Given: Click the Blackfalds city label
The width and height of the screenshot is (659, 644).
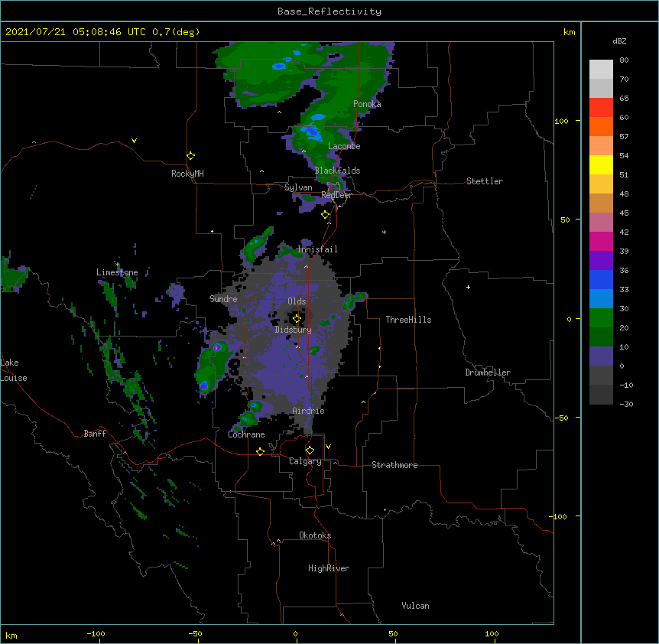Looking at the screenshot, I should click(337, 171).
